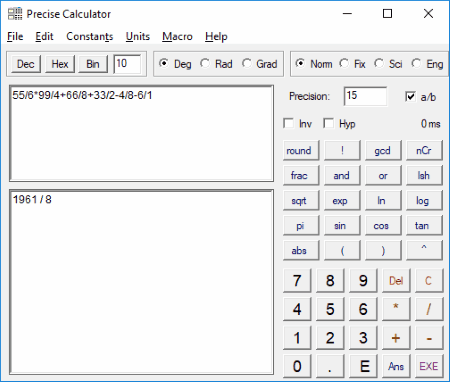This screenshot has width=450, height=382.
Task: Click the result 1961 / 8
Action: pyautogui.click(x=32, y=199)
